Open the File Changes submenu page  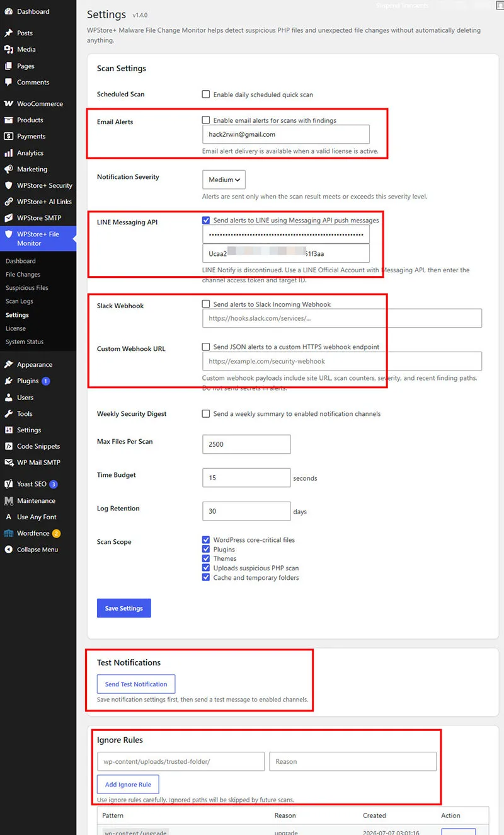(x=23, y=274)
